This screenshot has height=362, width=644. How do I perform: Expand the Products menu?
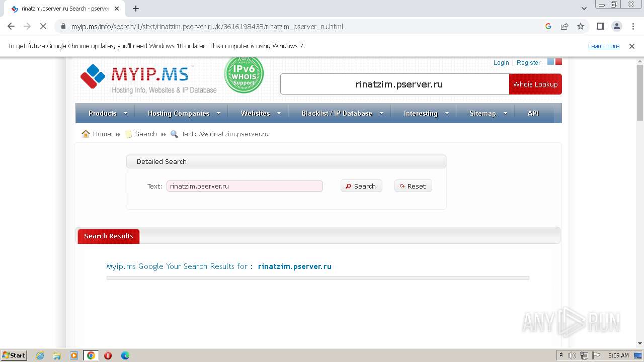(x=108, y=113)
